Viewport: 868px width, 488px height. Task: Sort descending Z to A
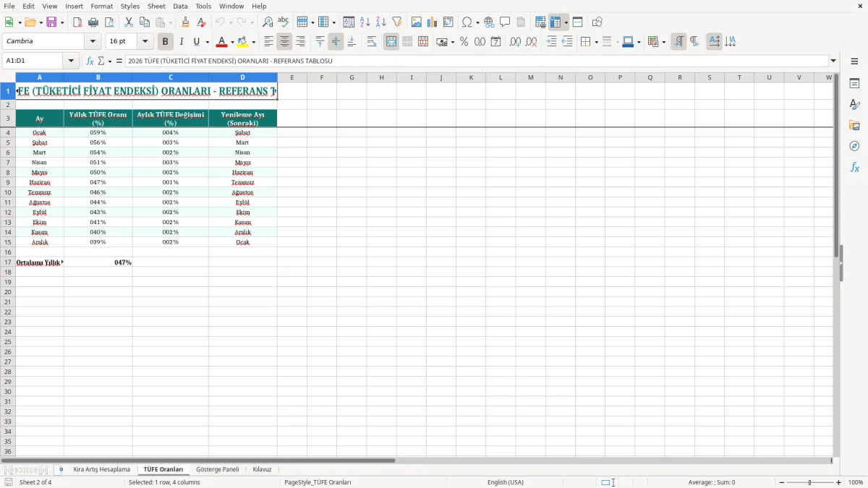pyautogui.click(x=380, y=22)
